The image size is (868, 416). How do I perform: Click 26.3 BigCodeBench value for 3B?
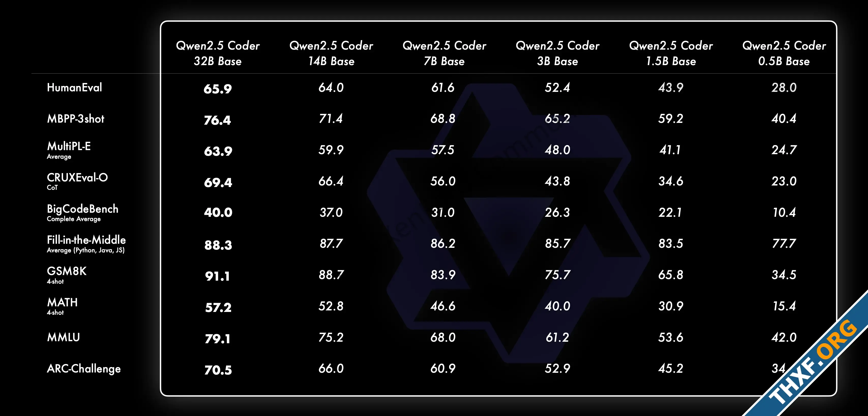coord(558,212)
